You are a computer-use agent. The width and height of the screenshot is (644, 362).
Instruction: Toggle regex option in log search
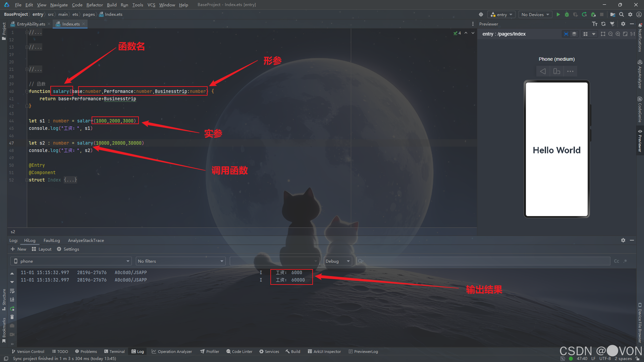[625, 261]
